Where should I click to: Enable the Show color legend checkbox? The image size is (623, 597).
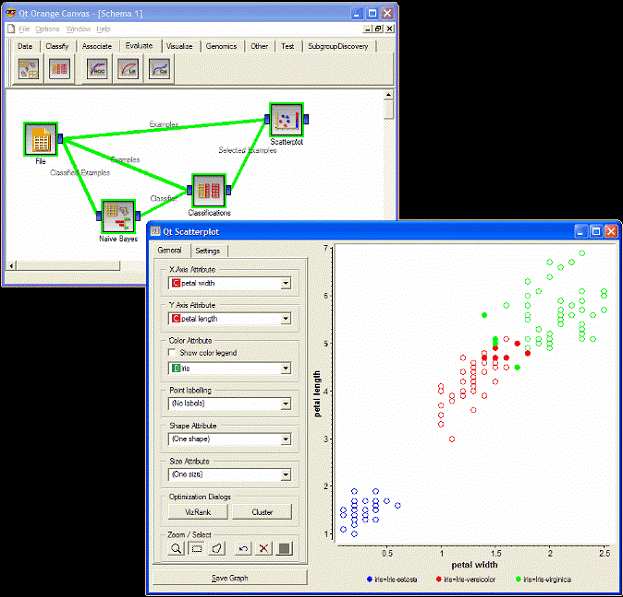[173, 353]
